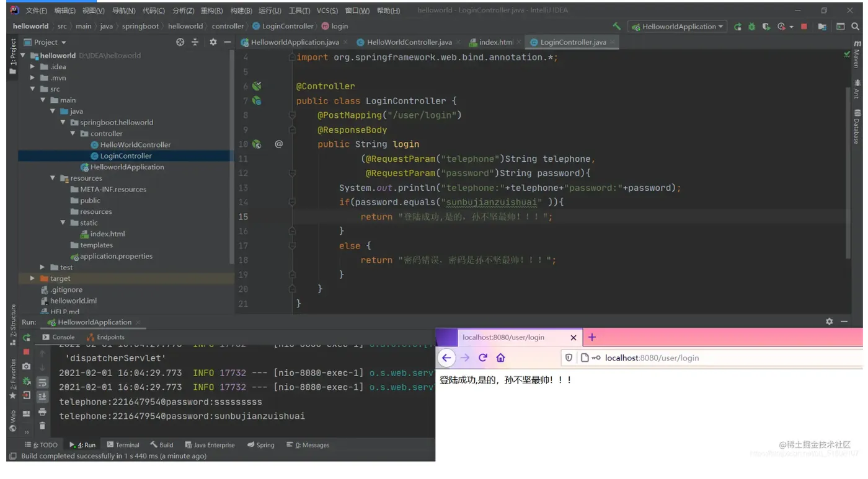Expand the target folder

(x=33, y=278)
